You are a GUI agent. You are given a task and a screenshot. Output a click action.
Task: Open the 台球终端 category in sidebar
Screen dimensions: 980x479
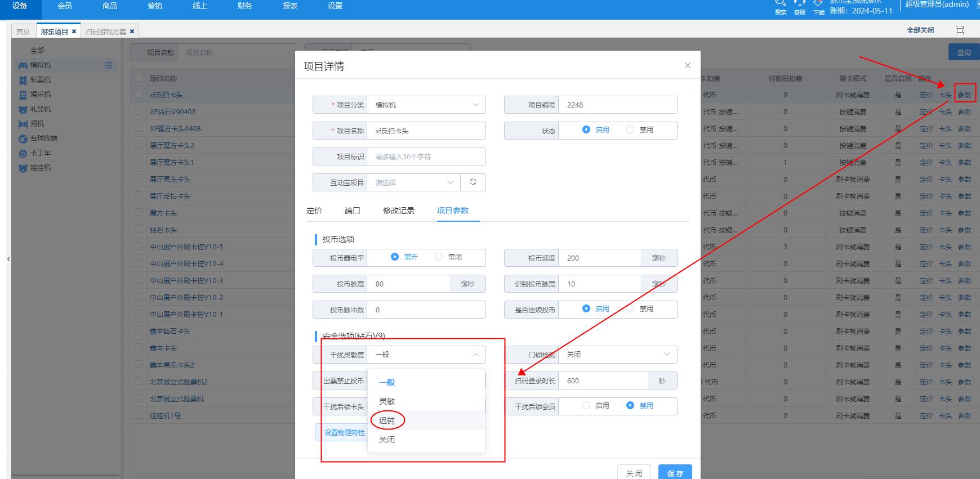click(x=44, y=138)
